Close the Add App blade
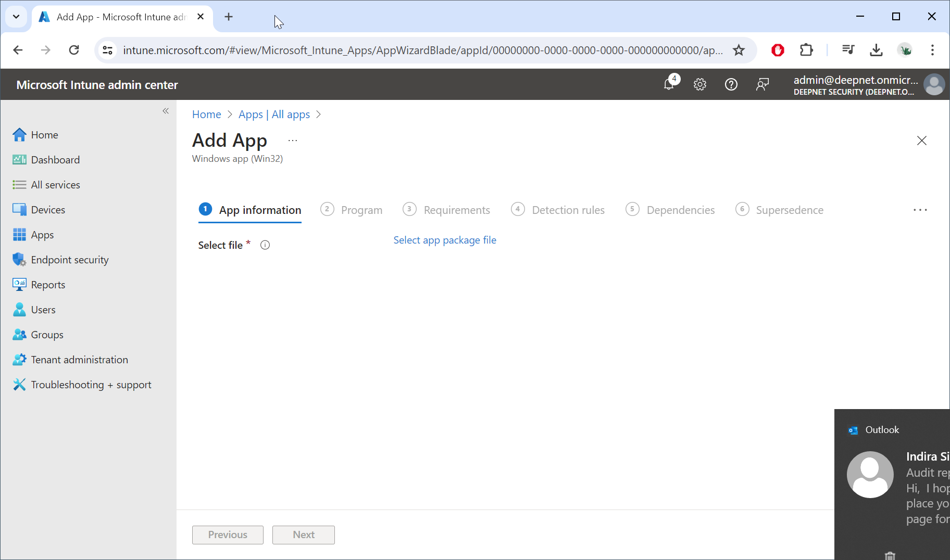Image resolution: width=950 pixels, height=560 pixels. (x=921, y=141)
